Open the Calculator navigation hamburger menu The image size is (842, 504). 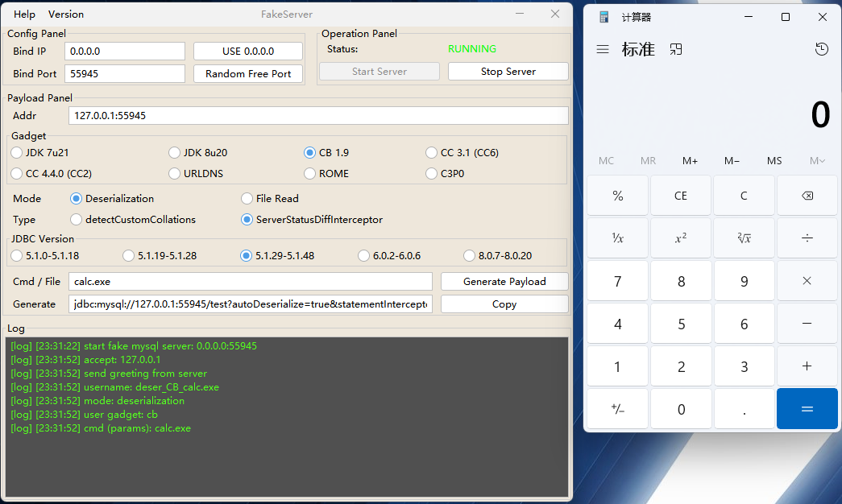coord(603,49)
